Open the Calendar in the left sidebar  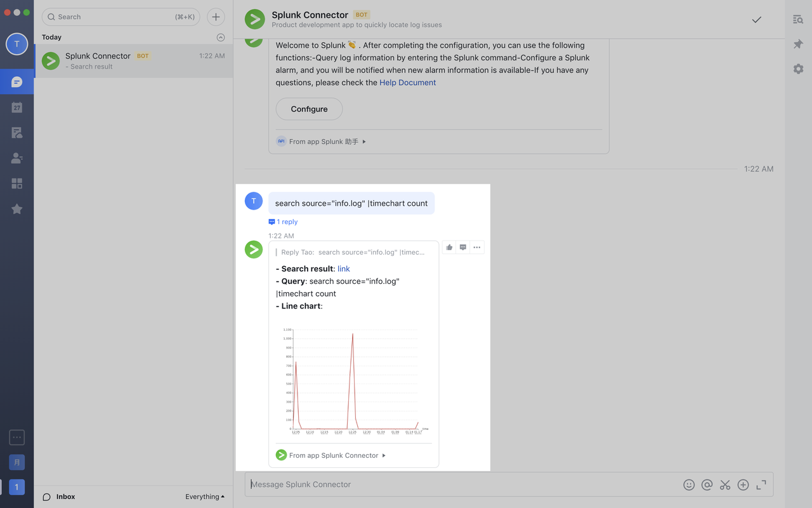[16, 107]
